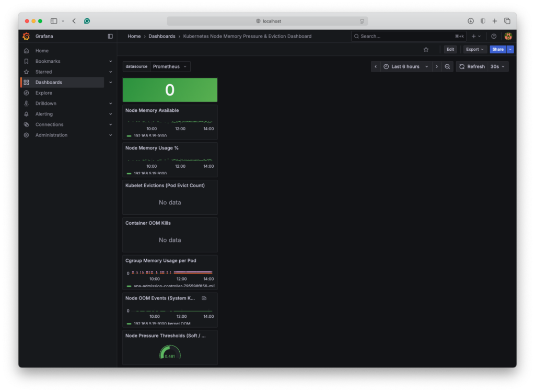The width and height of the screenshot is (535, 392).
Task: Star this dashboard as a favorite
Action: click(426, 49)
